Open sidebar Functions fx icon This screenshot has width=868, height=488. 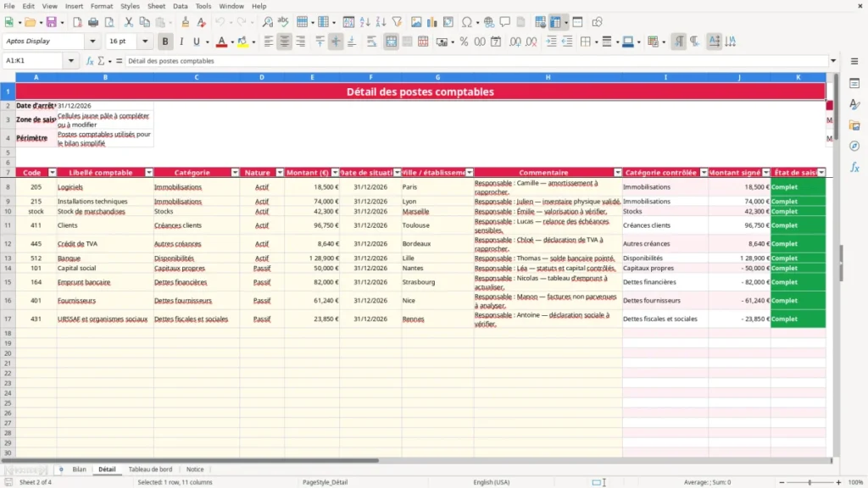click(854, 167)
